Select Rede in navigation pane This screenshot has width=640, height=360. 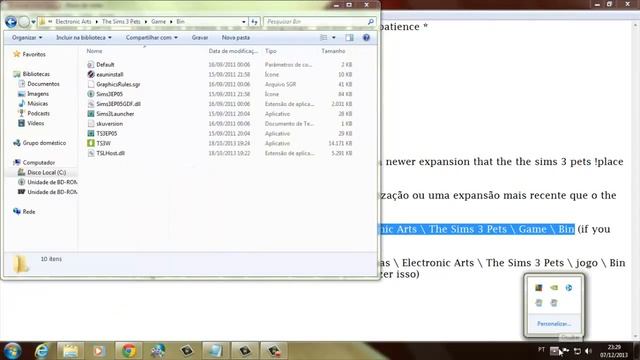pos(29,211)
